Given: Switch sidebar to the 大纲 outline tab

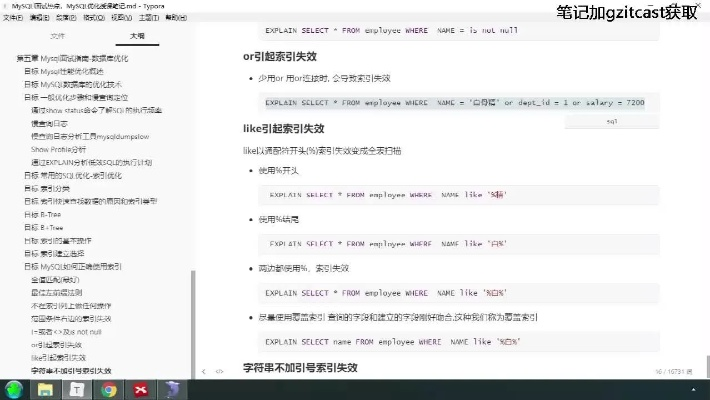Looking at the screenshot, I should (137, 36).
